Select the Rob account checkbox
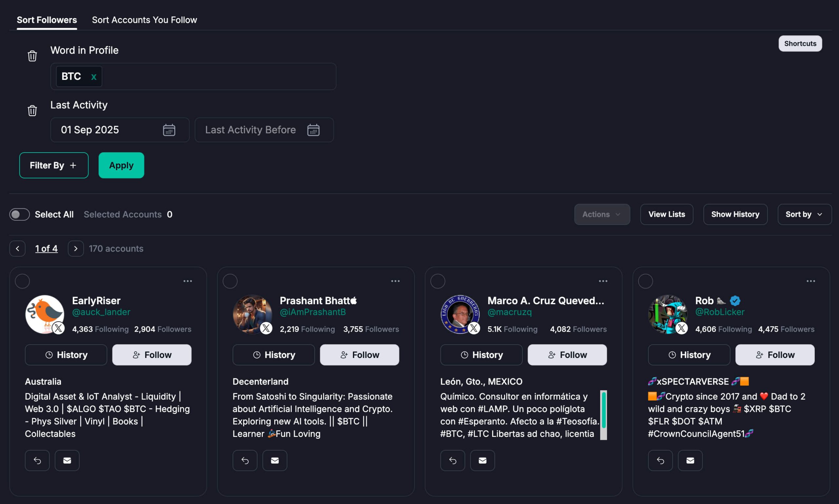 [645, 281]
